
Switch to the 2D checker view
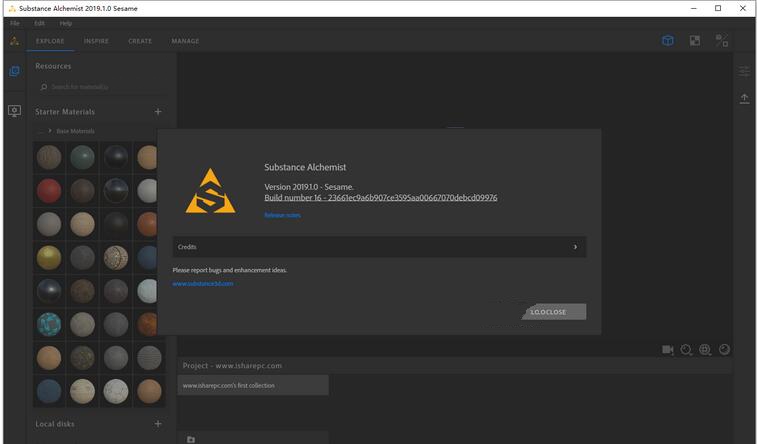tap(695, 41)
